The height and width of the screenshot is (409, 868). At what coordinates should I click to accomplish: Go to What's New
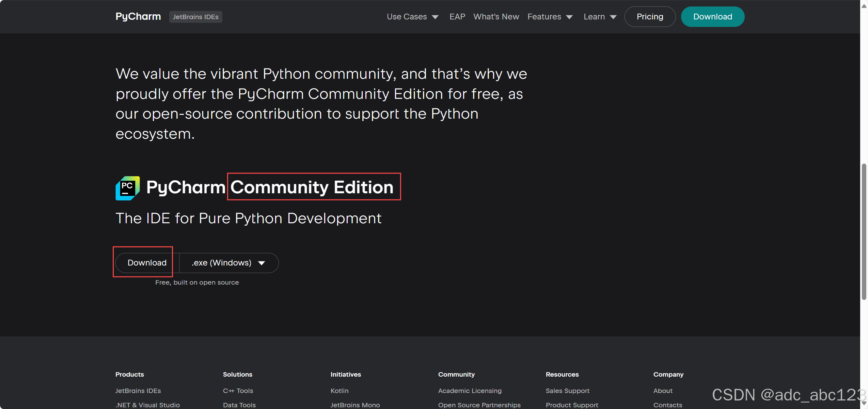point(496,17)
